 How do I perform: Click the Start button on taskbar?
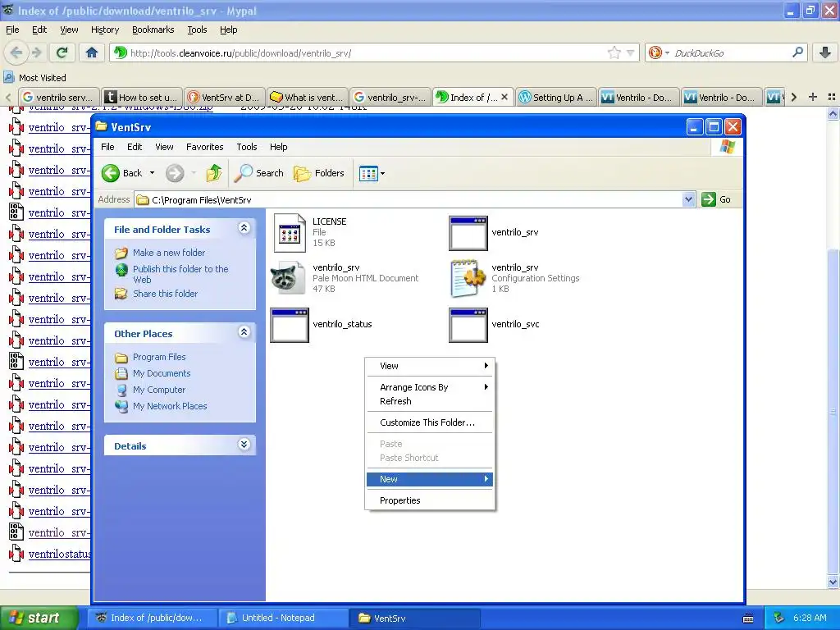point(39,618)
